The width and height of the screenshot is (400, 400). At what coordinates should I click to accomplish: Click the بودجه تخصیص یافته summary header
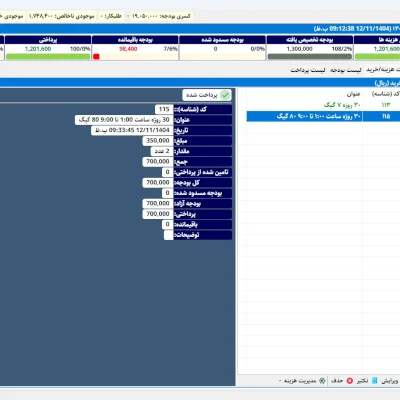click(x=310, y=40)
